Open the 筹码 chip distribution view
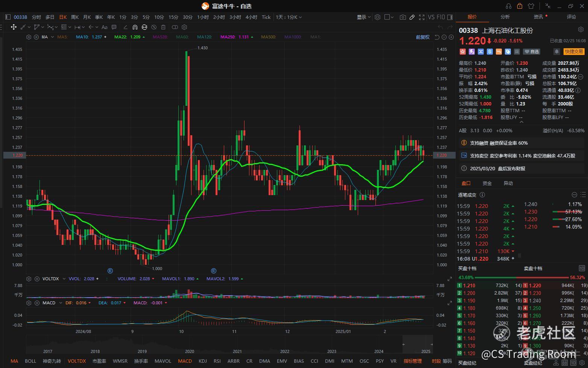Screen dimensions: 588x368 pos(447,361)
